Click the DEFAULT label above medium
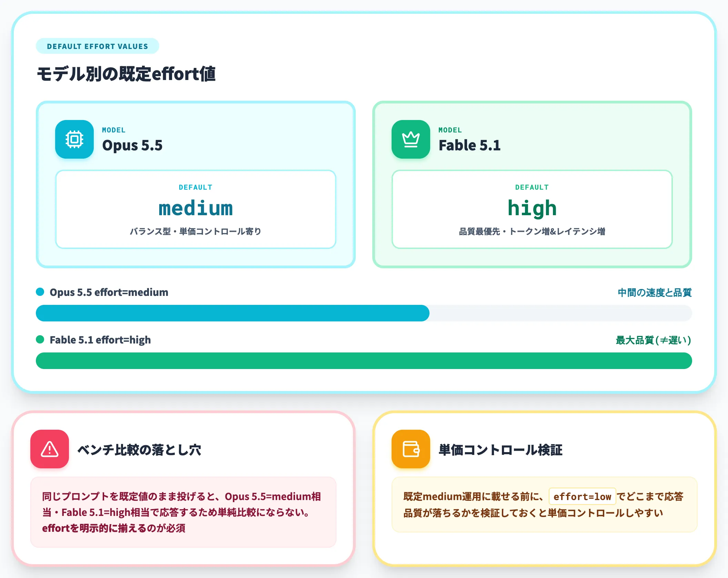This screenshot has width=728, height=578. [x=195, y=187]
